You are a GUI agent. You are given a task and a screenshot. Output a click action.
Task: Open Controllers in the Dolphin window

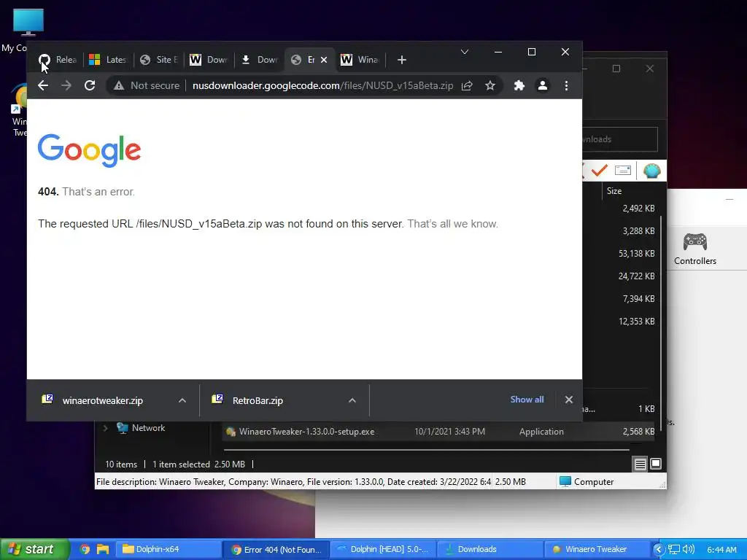tap(694, 249)
